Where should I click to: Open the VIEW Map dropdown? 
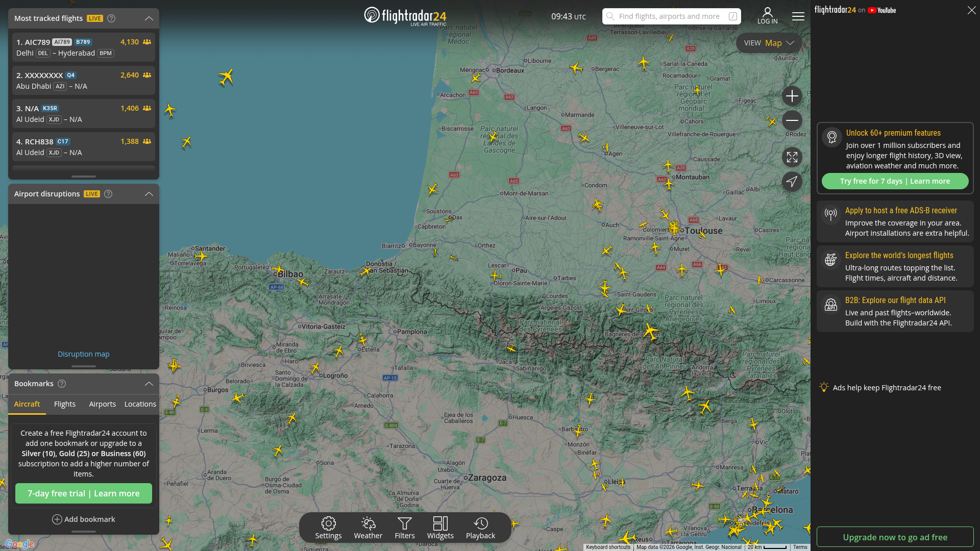pos(769,43)
